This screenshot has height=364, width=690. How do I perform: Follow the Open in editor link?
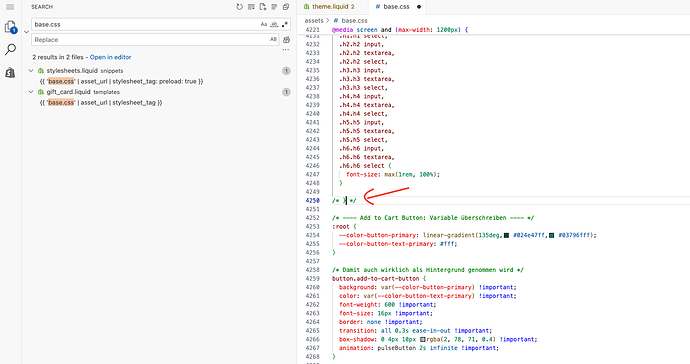pos(110,57)
